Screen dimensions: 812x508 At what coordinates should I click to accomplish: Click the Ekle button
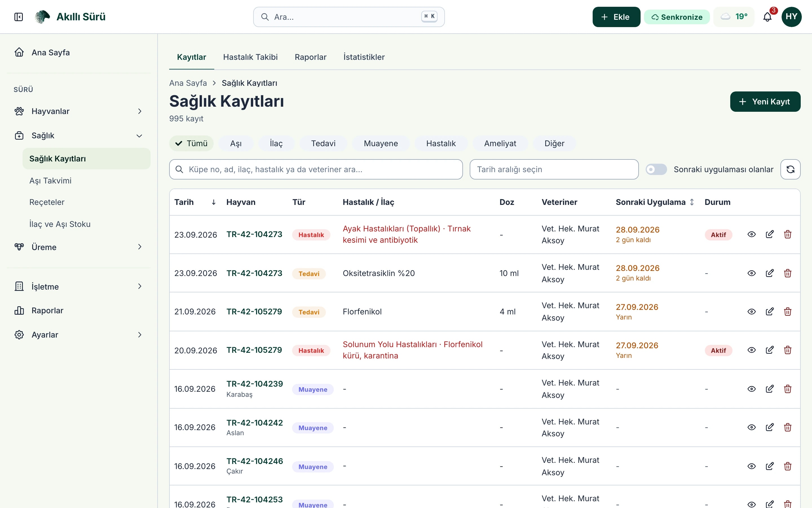(616, 17)
